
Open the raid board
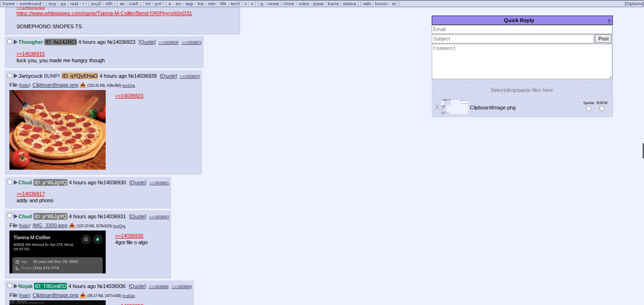tap(74, 4)
